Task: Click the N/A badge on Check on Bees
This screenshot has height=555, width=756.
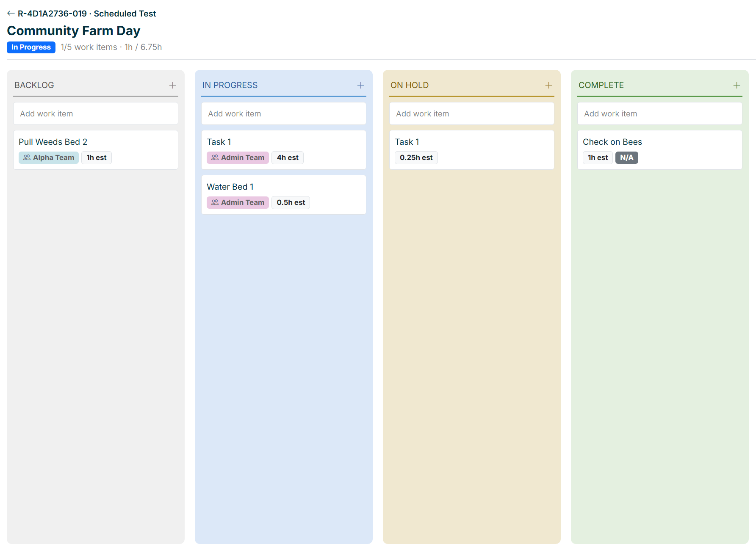Action: click(x=627, y=157)
